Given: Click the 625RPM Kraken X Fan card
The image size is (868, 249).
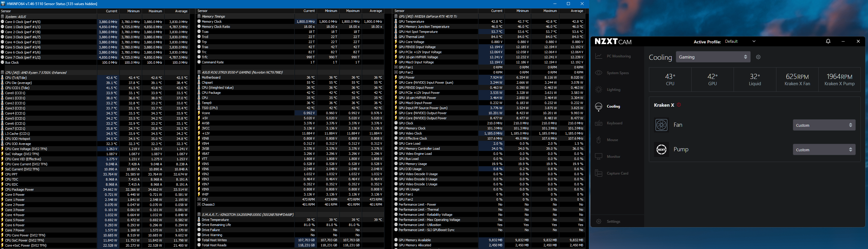Looking at the screenshot, I should (x=797, y=80).
